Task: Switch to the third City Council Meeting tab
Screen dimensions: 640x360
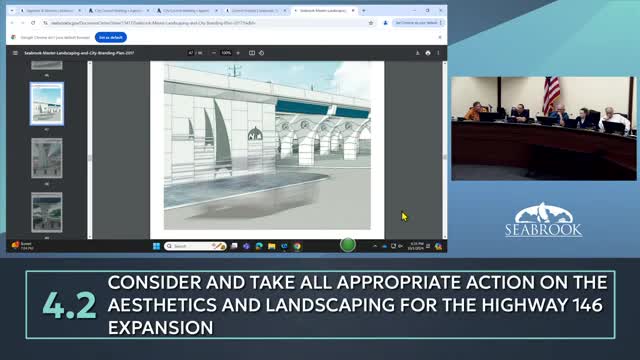Action: pyautogui.click(x=187, y=10)
